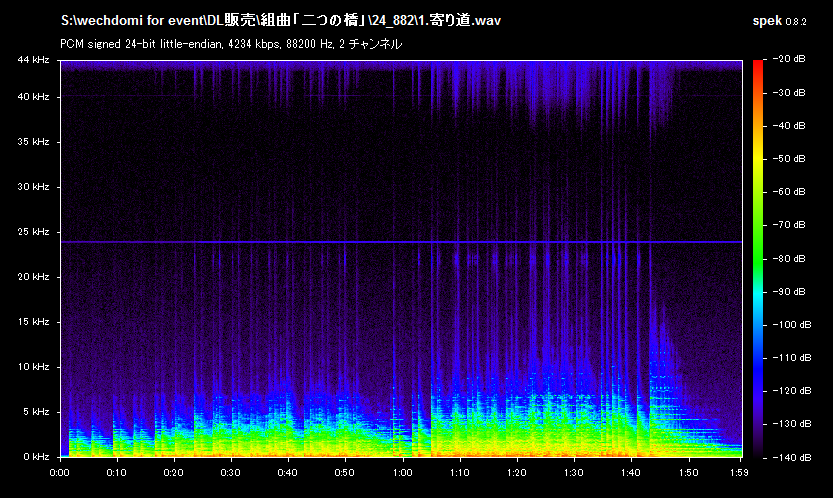Click the -20 dB scale label
Viewport: 833px width, 498px height.
point(788,59)
